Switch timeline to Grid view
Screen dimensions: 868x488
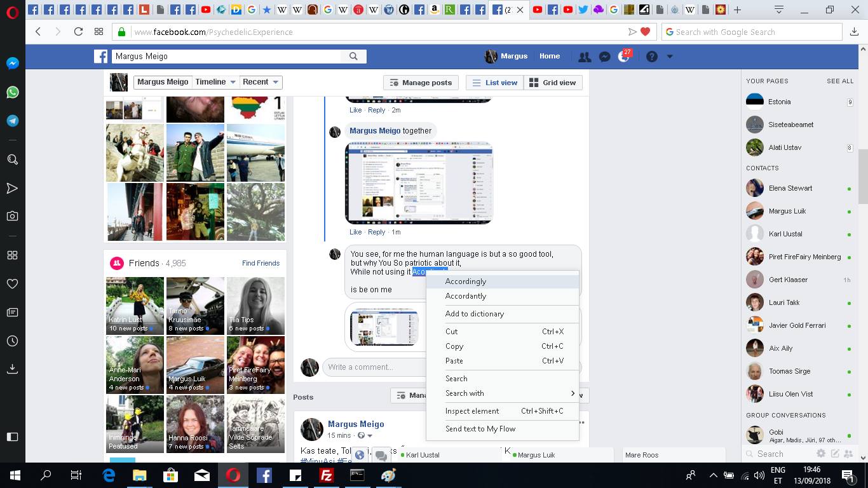[553, 83]
